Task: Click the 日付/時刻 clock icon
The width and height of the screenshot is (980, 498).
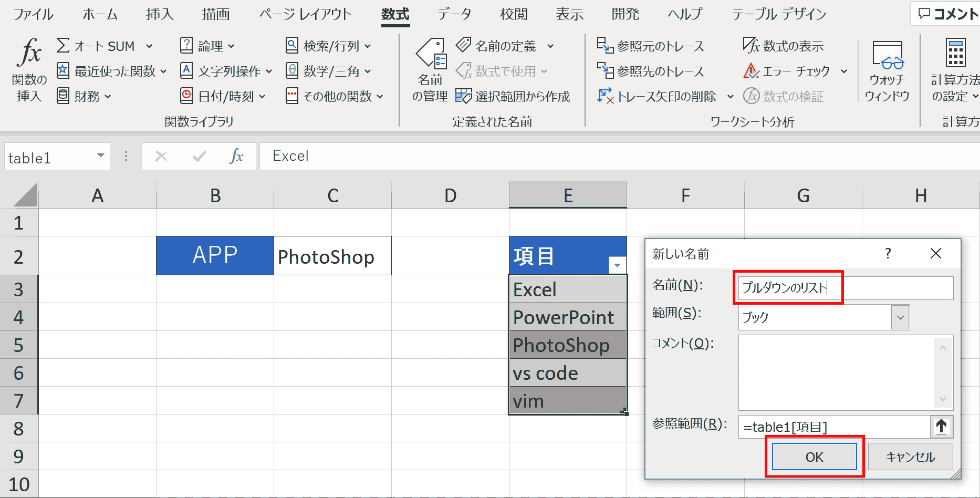Action: click(186, 96)
